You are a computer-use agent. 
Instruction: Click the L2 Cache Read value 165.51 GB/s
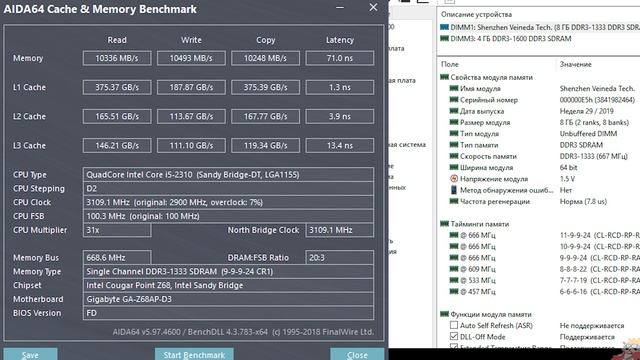coord(117,116)
